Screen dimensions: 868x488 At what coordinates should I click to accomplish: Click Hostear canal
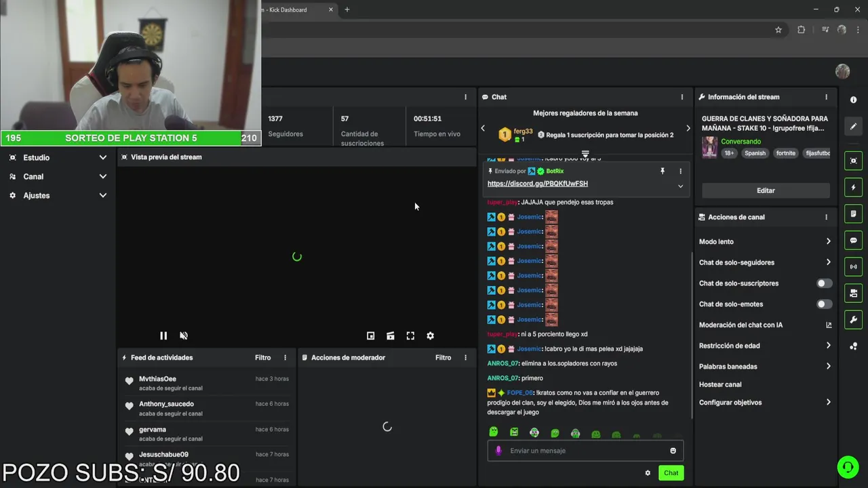click(720, 384)
